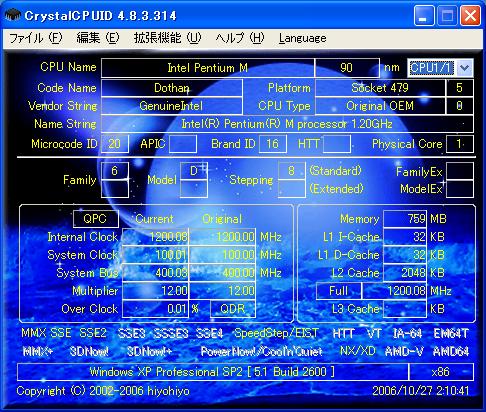Image resolution: width=486 pixels, height=412 pixels.
Task: Click the SpeedStep/EIST feature flag
Action: (276, 333)
